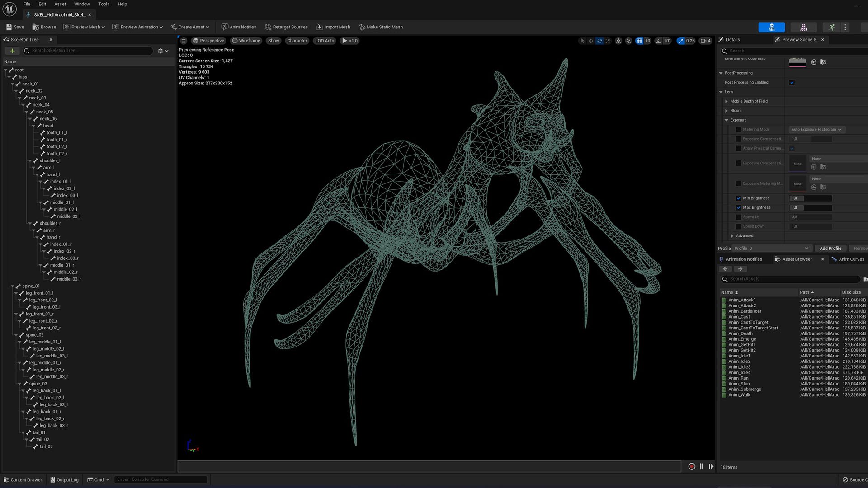Toggle grid snapping on or off
This screenshot has width=868, height=488.
639,41
